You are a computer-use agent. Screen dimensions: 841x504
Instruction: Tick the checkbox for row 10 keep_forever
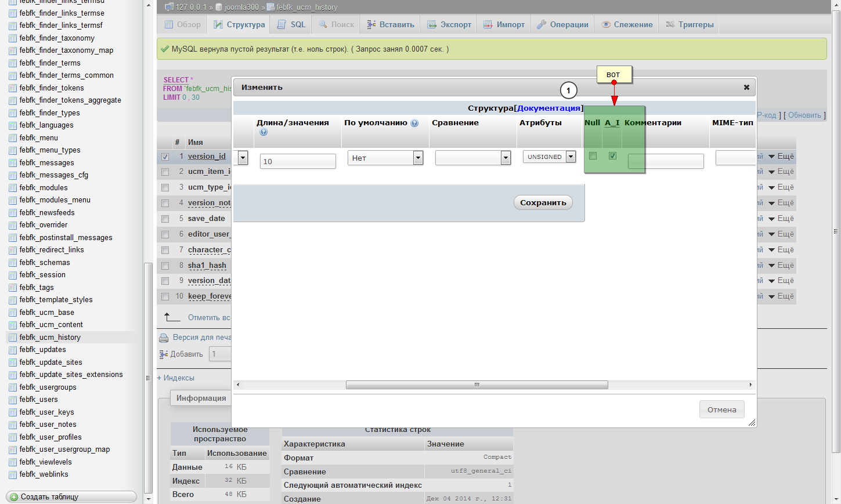tap(165, 297)
